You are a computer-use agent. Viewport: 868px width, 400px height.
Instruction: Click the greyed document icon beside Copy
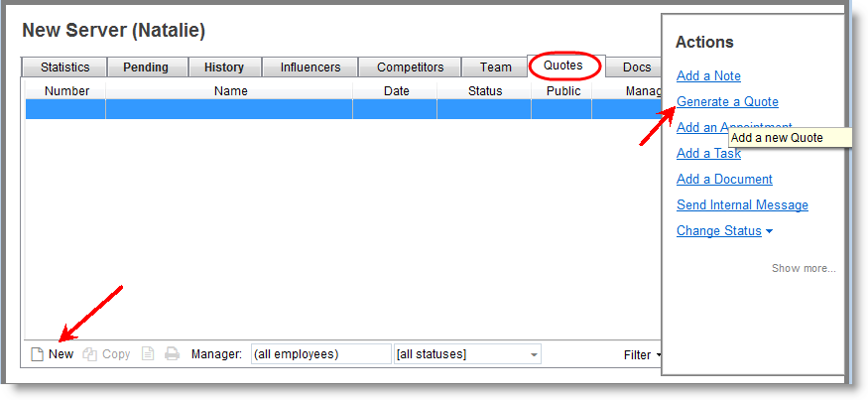coord(148,354)
